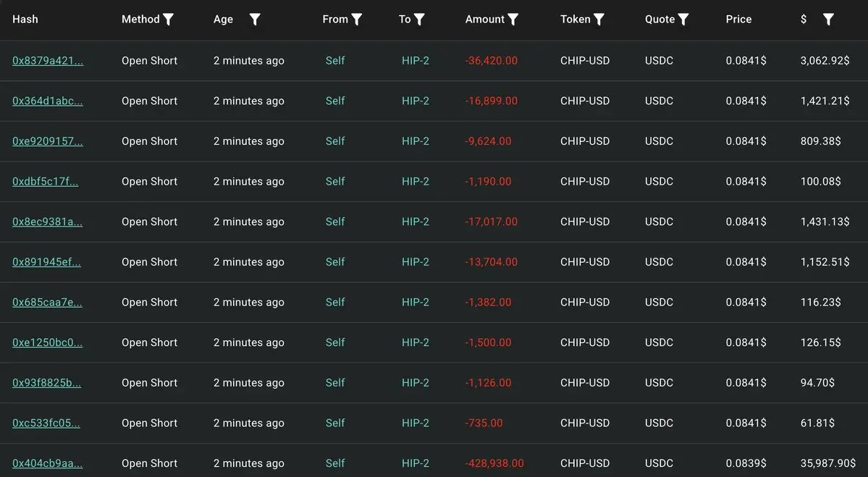Click HIP-2 in the 0xe9209157 row
Image resolution: width=868 pixels, height=477 pixels.
point(416,141)
